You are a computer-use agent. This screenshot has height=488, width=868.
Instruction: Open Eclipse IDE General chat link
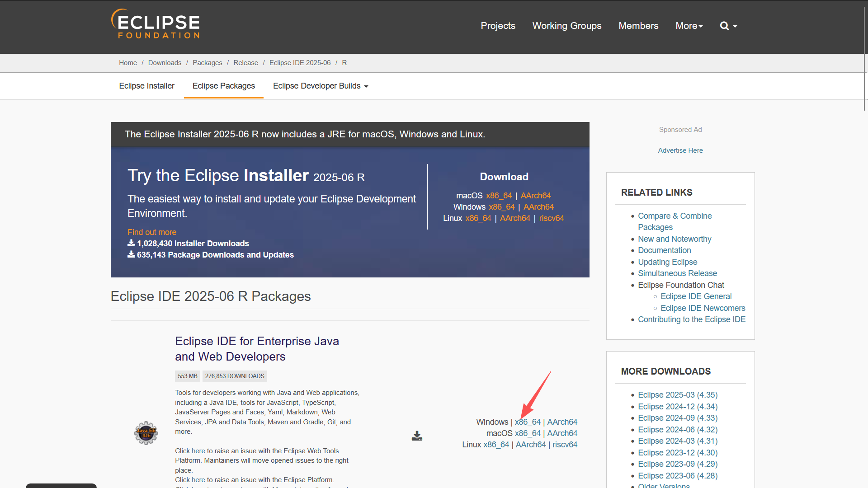click(x=696, y=296)
